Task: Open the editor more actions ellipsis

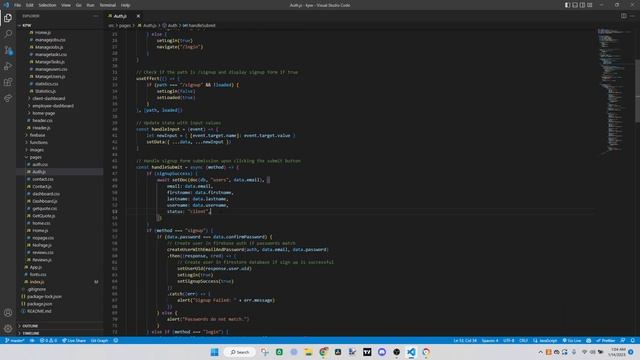Action: pyautogui.click(x=632, y=16)
